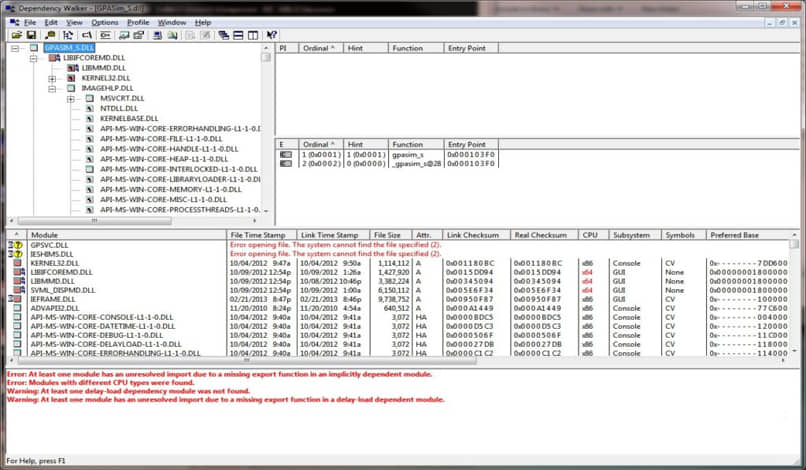Screen dimensions: 806x470
Task: Click the module tree vertical scrollbar
Action: [266, 130]
